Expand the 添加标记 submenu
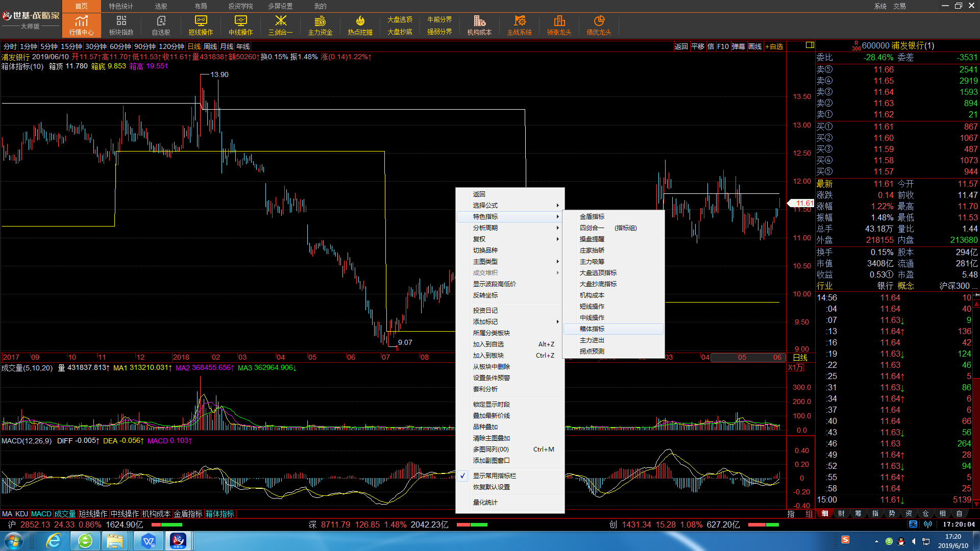 (510, 321)
